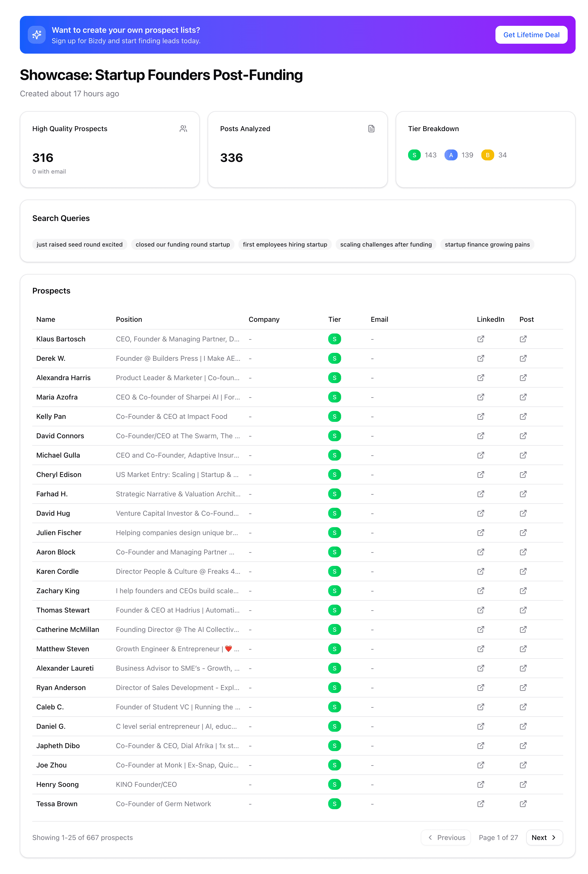Click the Tier column header
Viewport: 588px width, 874px height.
click(x=334, y=319)
